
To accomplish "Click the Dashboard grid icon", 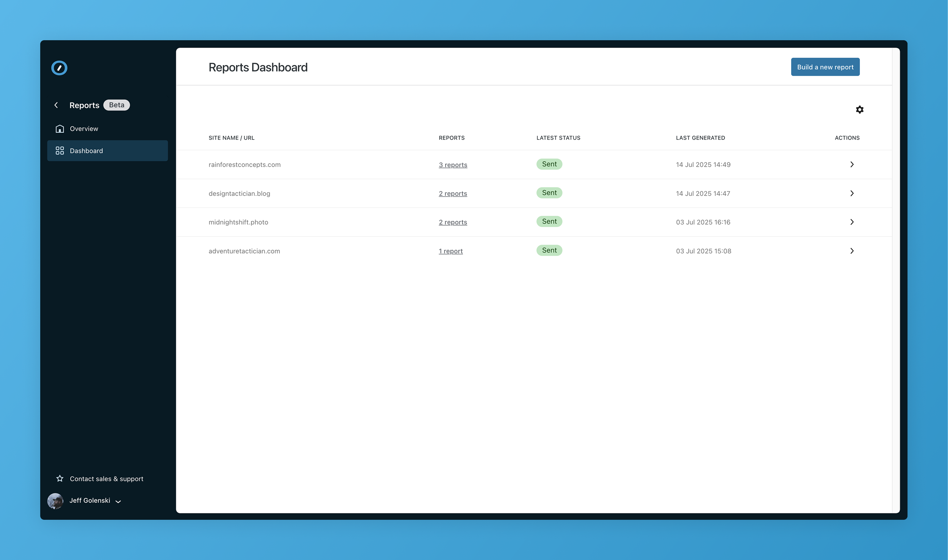I will (x=60, y=150).
